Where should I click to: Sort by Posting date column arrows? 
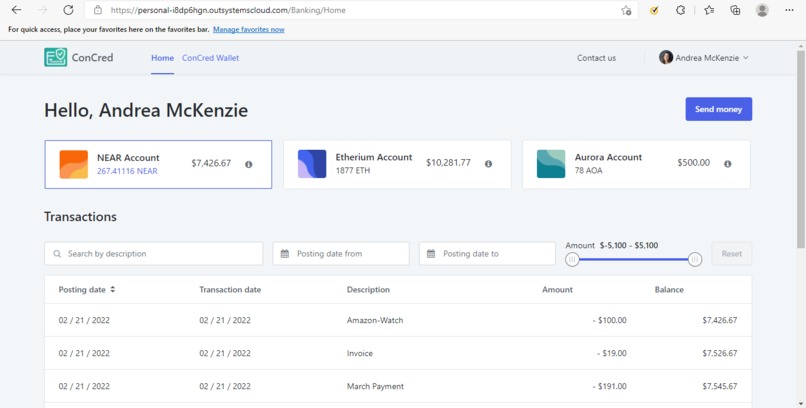[113, 289]
